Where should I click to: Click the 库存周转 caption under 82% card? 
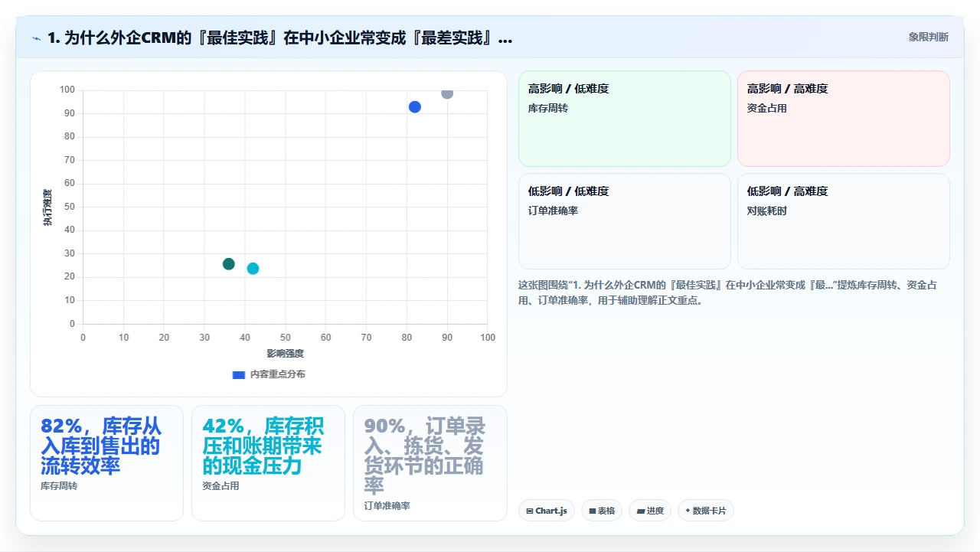pyautogui.click(x=59, y=486)
